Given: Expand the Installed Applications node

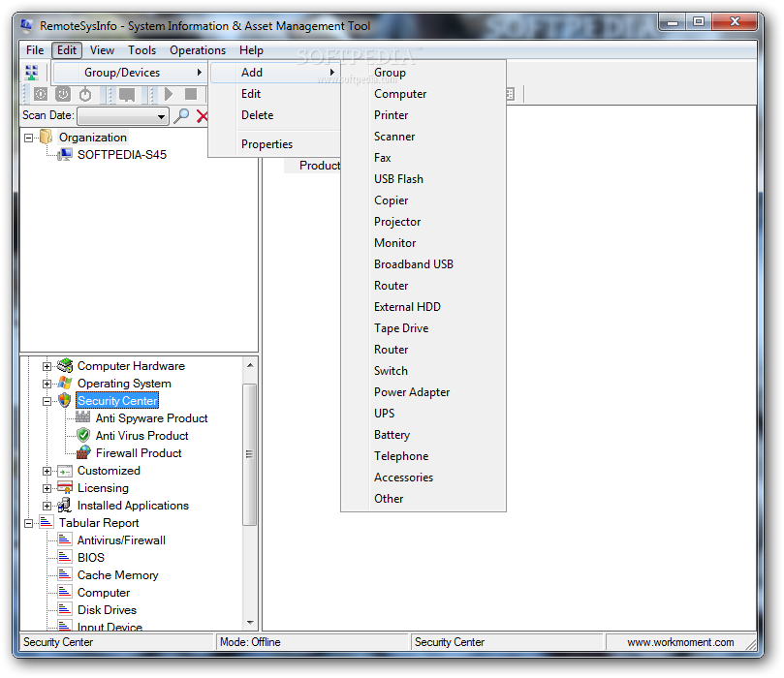Looking at the screenshot, I should point(47,507).
